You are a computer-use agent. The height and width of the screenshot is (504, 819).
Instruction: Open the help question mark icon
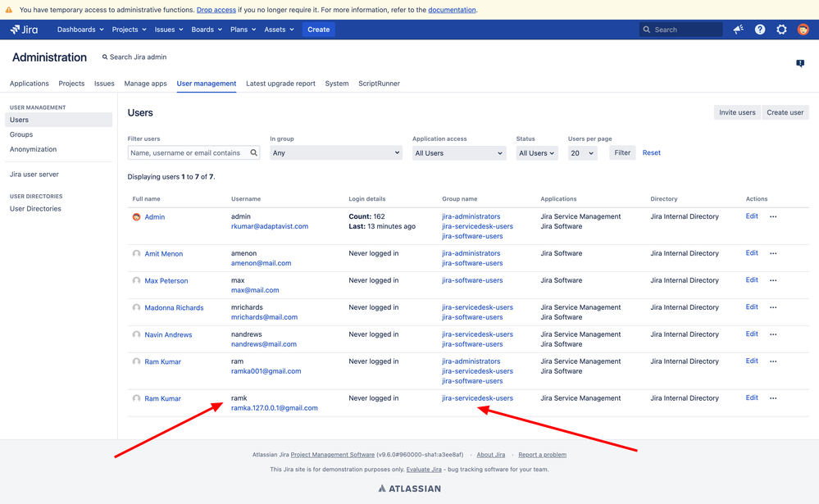[x=760, y=30]
